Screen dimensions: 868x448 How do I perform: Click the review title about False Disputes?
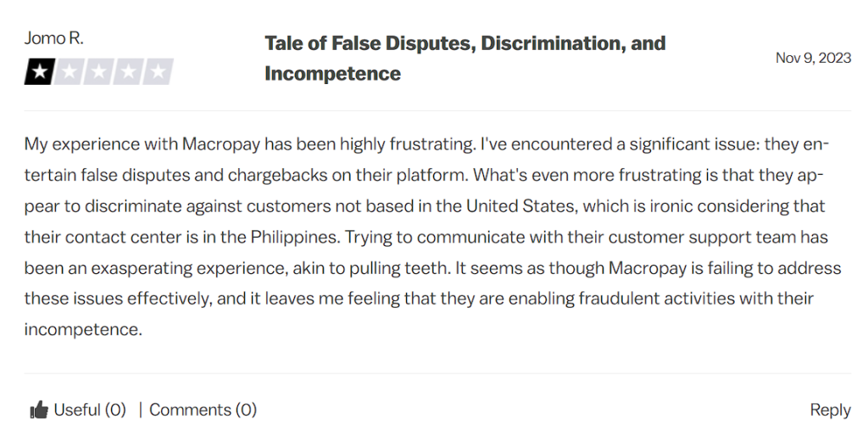(x=465, y=59)
